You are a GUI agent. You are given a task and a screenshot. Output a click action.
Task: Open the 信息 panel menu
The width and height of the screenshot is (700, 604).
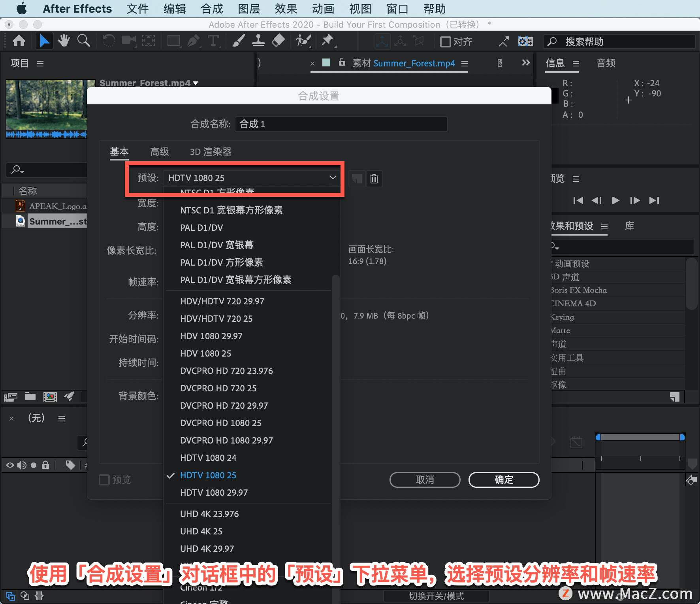coord(576,64)
